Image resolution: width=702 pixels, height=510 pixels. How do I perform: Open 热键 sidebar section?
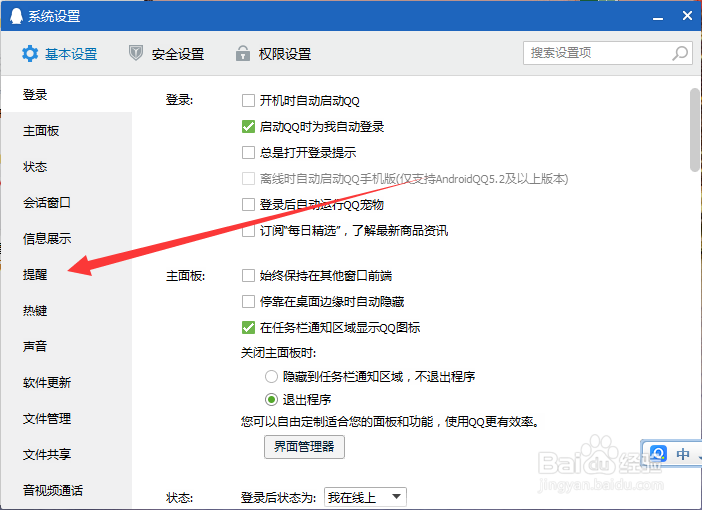pyautogui.click(x=66, y=311)
